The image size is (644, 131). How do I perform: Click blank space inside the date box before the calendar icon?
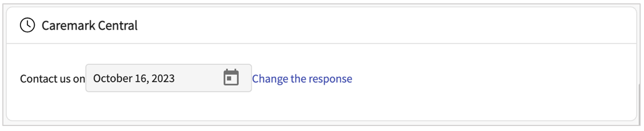(x=198, y=78)
